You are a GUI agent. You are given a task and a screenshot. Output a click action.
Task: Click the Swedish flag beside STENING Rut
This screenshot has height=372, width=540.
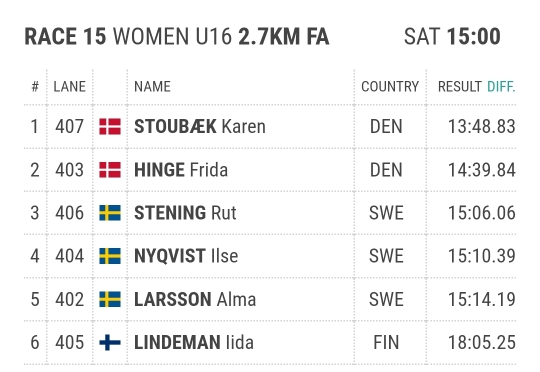point(110,213)
